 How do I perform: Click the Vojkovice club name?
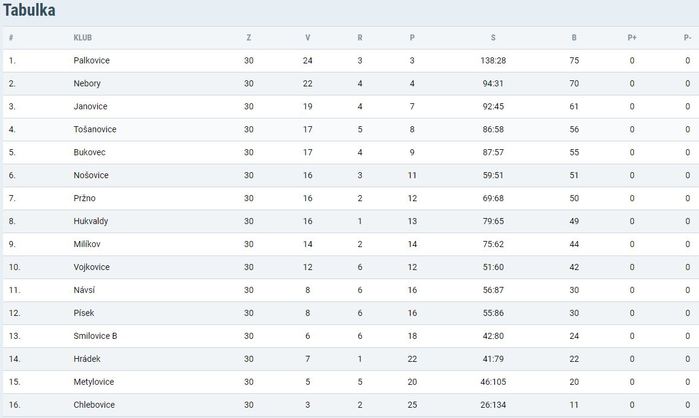click(x=91, y=267)
